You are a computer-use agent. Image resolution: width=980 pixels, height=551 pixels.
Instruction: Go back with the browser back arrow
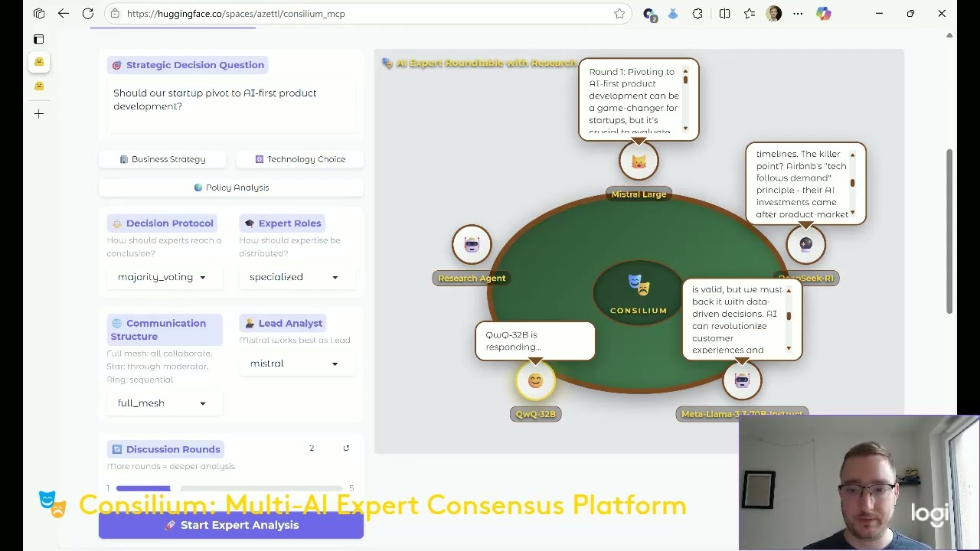(64, 13)
